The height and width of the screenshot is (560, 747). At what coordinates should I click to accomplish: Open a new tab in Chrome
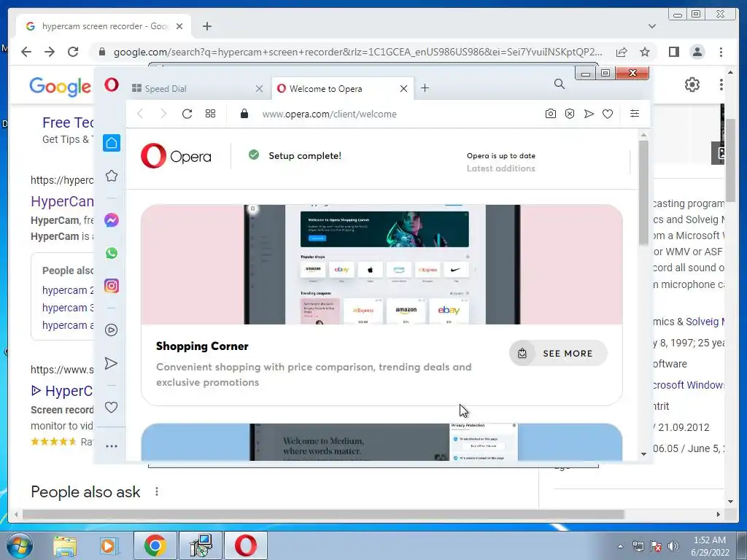(206, 26)
